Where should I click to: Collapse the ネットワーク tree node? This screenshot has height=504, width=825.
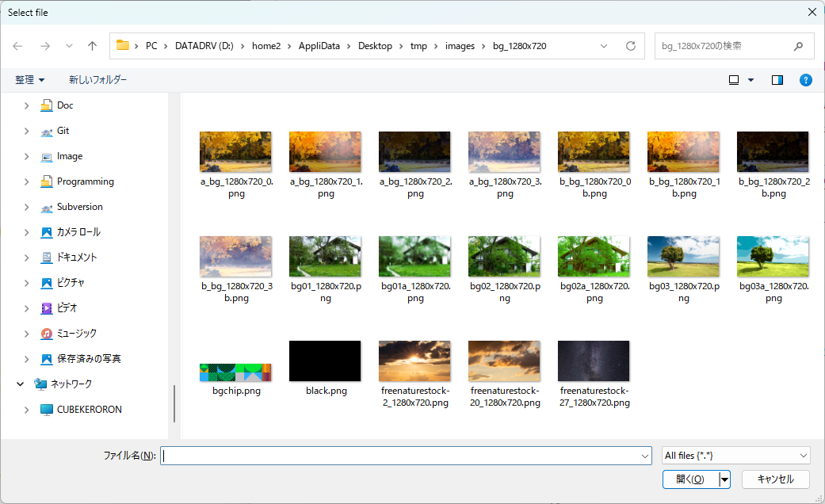21,384
